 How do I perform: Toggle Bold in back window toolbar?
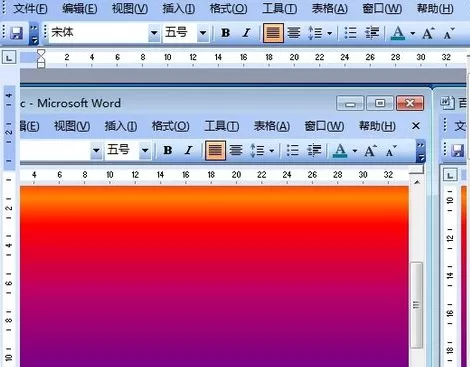[226, 33]
